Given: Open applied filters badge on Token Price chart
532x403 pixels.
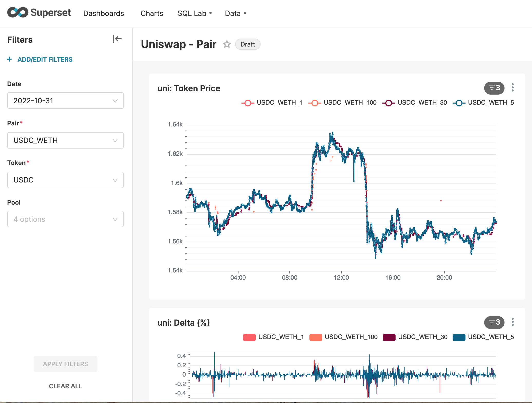Looking at the screenshot, I should [494, 88].
